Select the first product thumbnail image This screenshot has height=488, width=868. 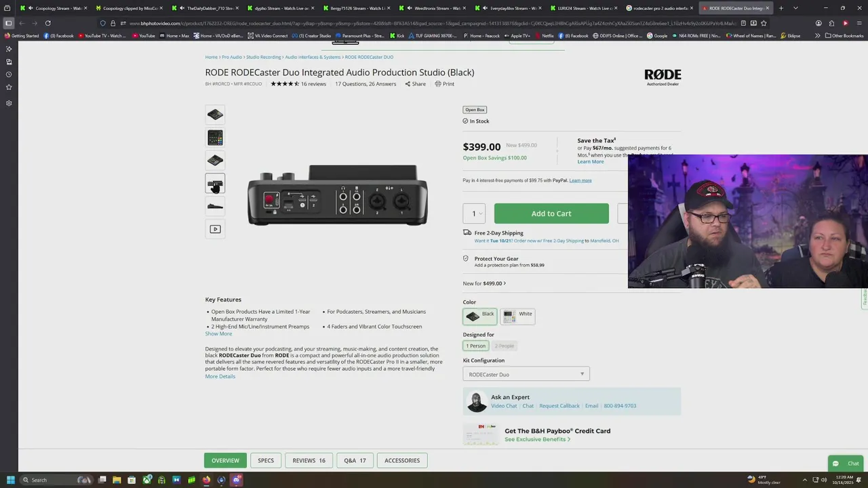coord(215,115)
